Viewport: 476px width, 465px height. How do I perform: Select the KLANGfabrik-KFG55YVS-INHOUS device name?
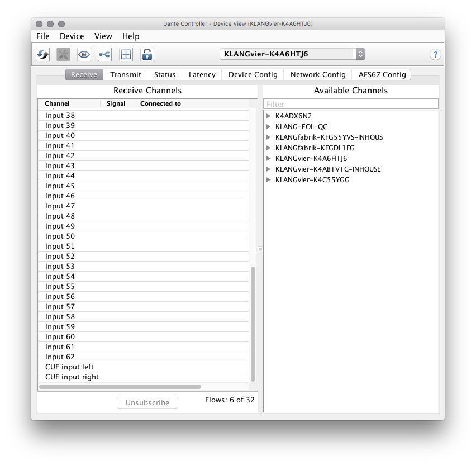[329, 137]
